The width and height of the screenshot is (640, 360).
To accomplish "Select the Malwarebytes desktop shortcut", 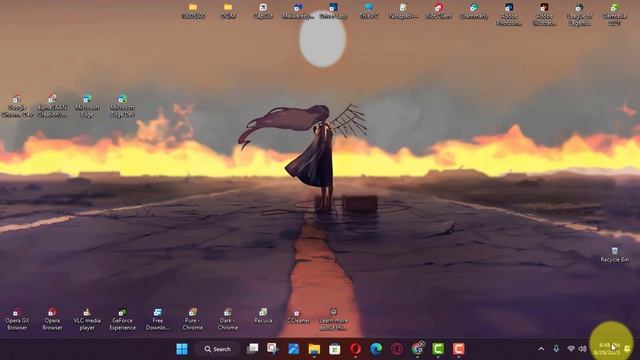I will click(298, 11).
